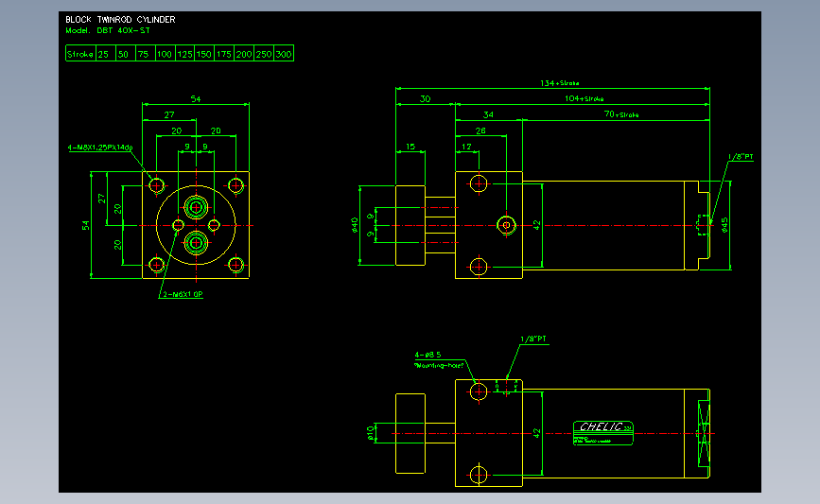Click the '2-M6X1.0P' thread callout
Viewport: 820px width, 504px height.
183,294
